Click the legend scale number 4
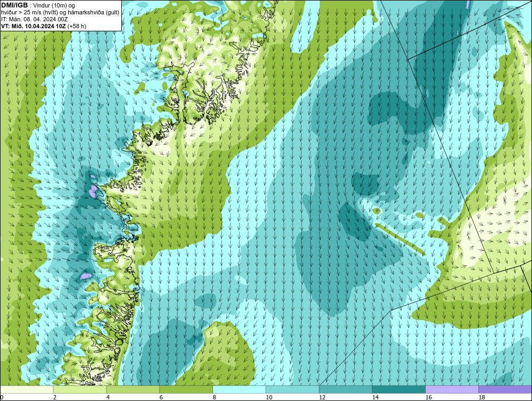 (108, 397)
